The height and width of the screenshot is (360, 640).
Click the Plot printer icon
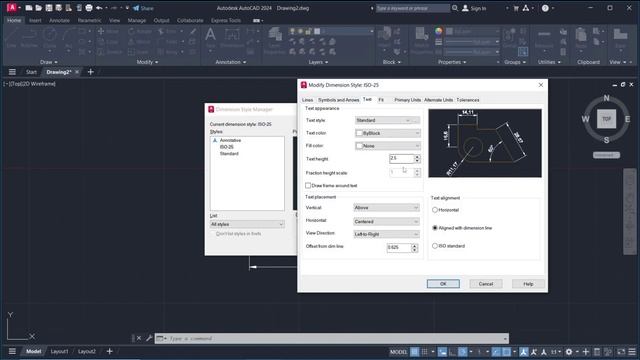(89, 8)
